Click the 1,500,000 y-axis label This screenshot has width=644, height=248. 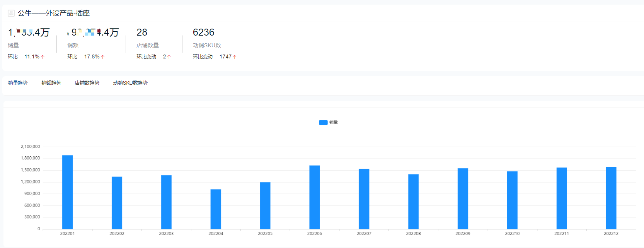(31, 170)
